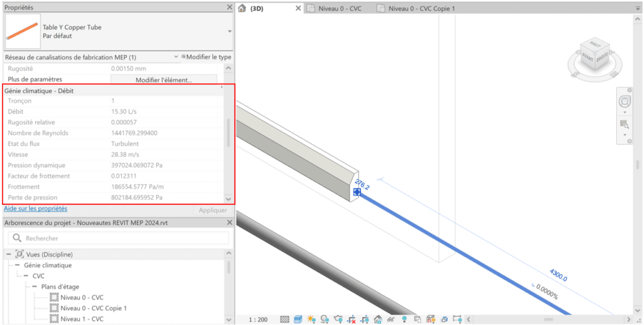Click the blue connector grip at pipe end
Image resolution: width=644 pixels, height=325 pixels.
click(357, 191)
